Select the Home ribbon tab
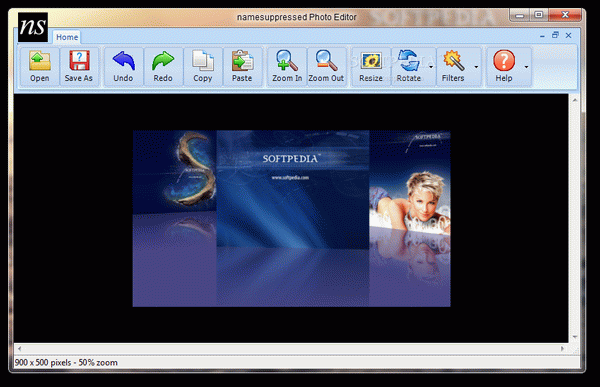 67,37
